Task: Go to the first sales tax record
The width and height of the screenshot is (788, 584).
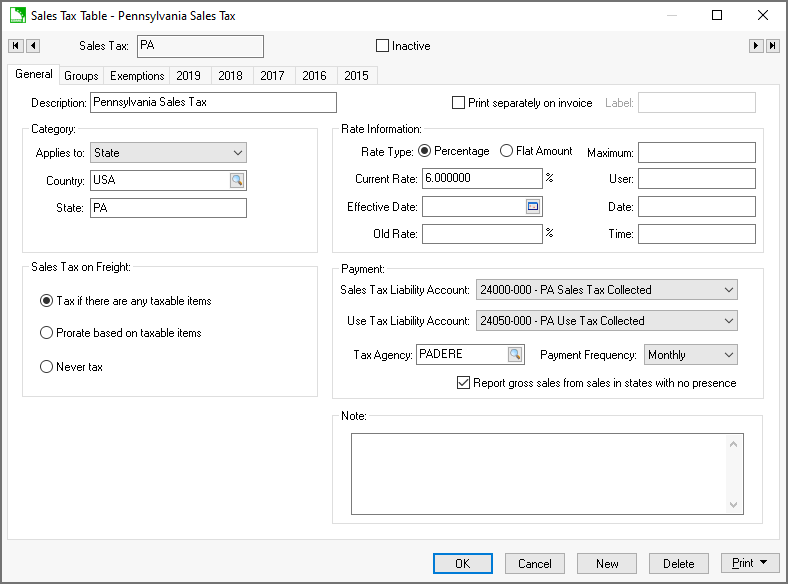Action: point(15,46)
